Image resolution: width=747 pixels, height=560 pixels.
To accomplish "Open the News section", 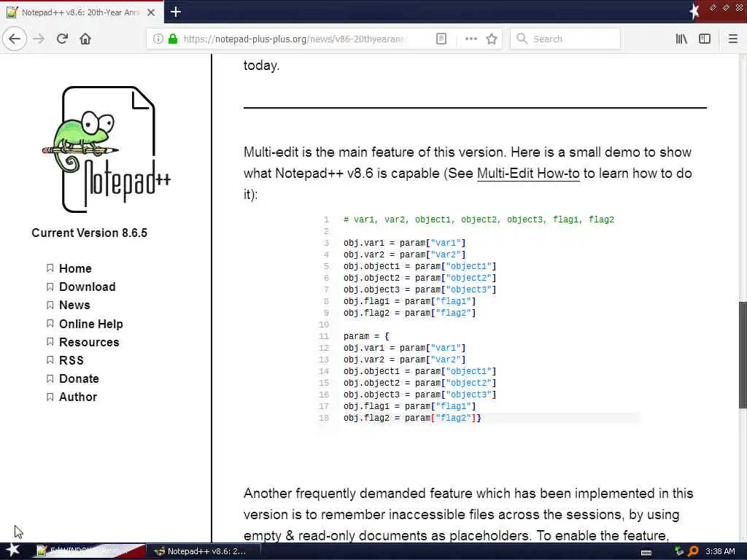I will (x=74, y=305).
